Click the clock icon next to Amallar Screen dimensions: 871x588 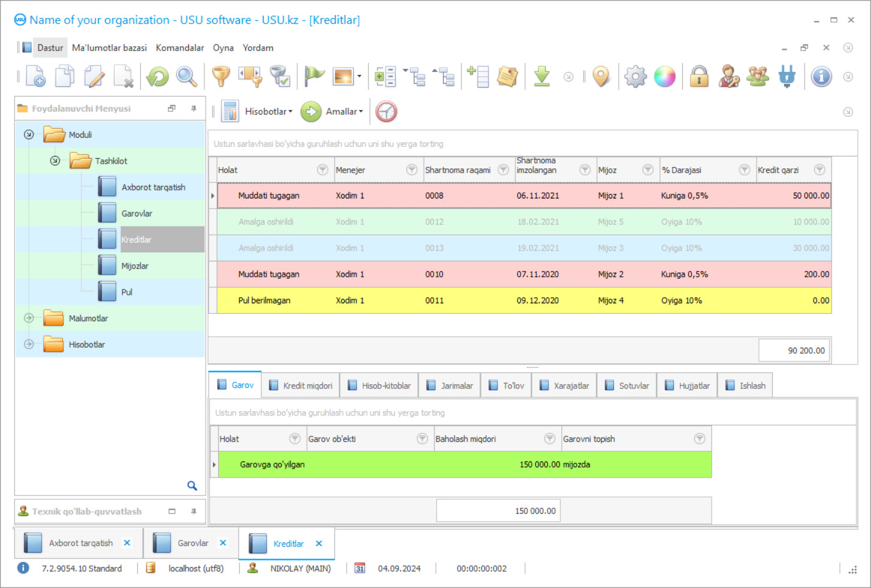pos(387,111)
